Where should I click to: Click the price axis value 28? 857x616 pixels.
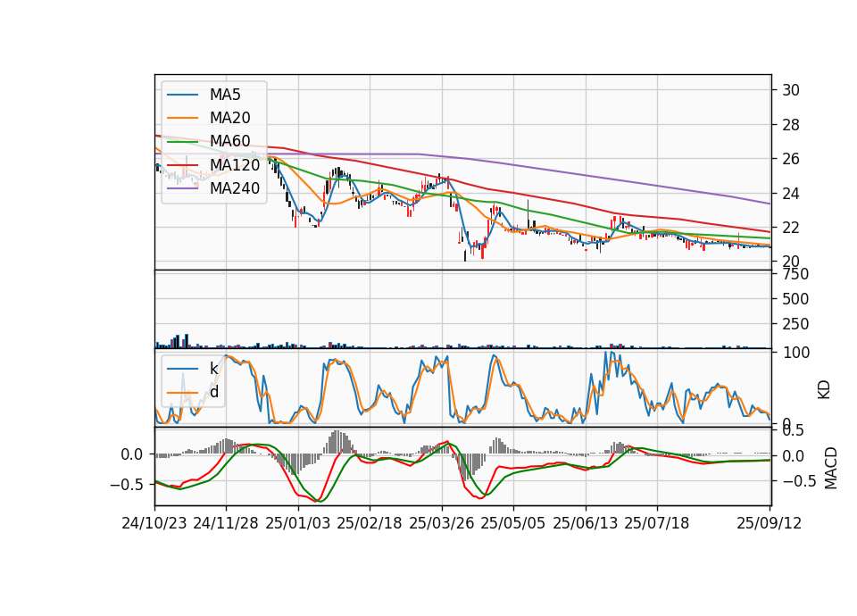pyautogui.click(x=791, y=125)
